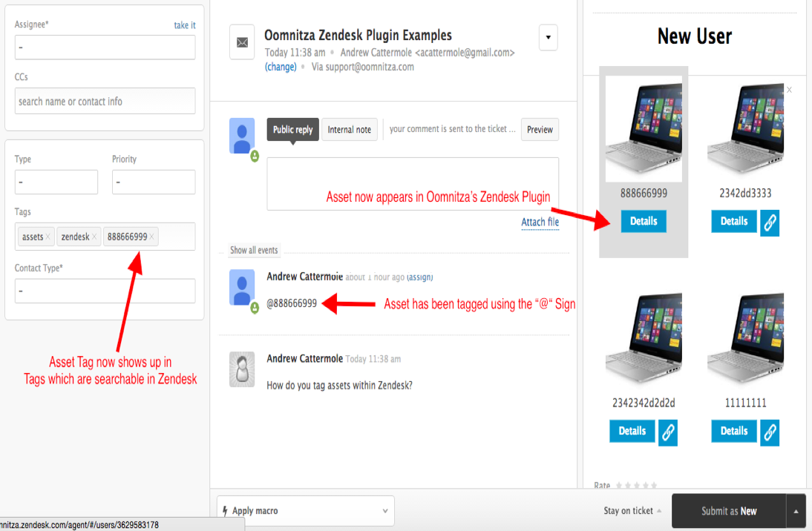
Task: Remove the 'zendesk' tag using its x
Action: 94,237
